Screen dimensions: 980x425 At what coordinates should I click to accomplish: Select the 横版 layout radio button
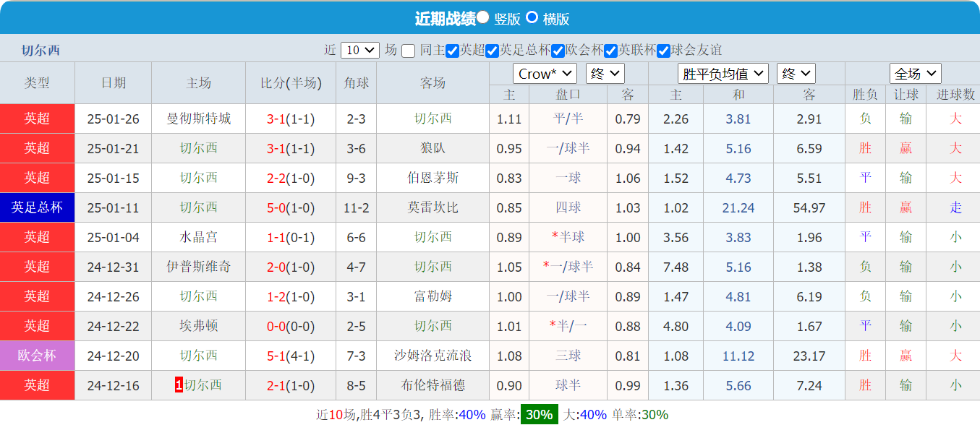click(532, 18)
